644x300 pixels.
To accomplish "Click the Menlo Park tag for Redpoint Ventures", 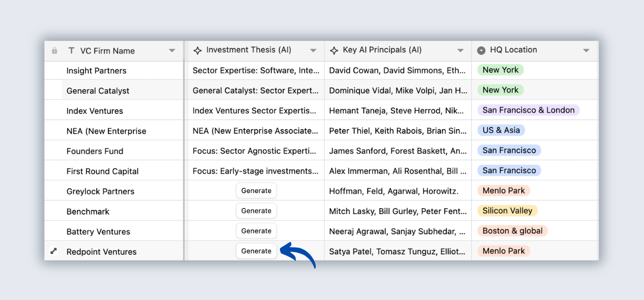I will [504, 251].
